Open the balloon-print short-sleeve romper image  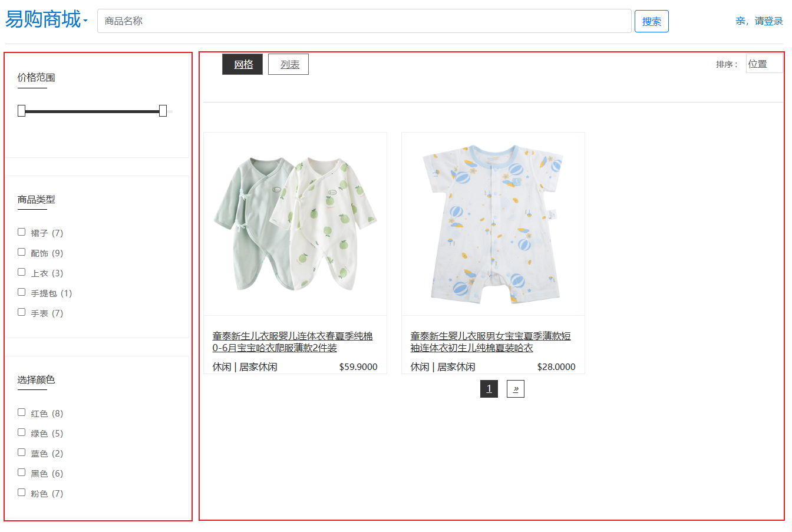click(x=493, y=224)
